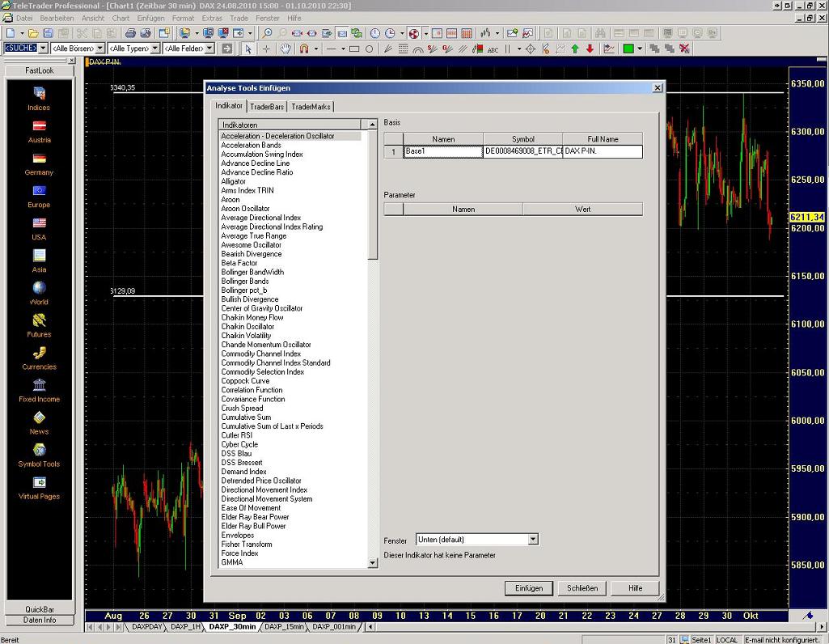Open the line tool dropdown arrow

pyautogui.click(x=343, y=49)
